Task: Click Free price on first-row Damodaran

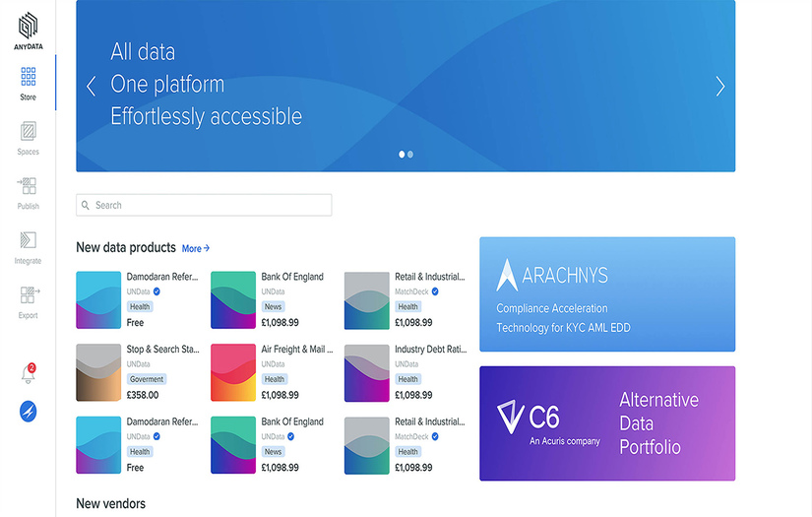Action: [x=135, y=322]
